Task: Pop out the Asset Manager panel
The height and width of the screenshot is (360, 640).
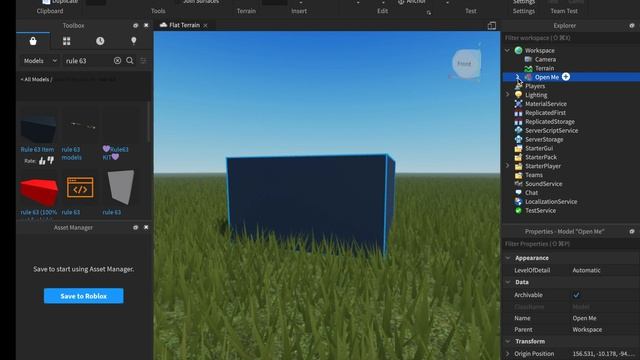Action: pos(136,227)
